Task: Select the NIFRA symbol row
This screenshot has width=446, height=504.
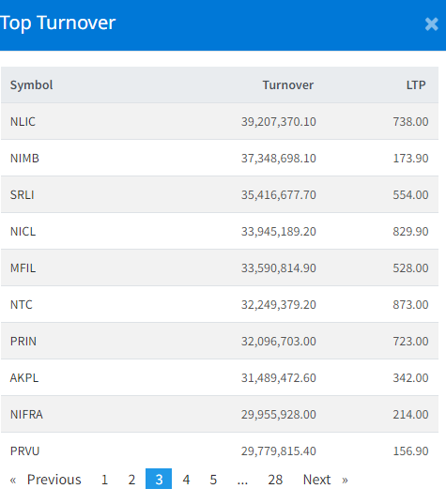Action: click(220, 415)
